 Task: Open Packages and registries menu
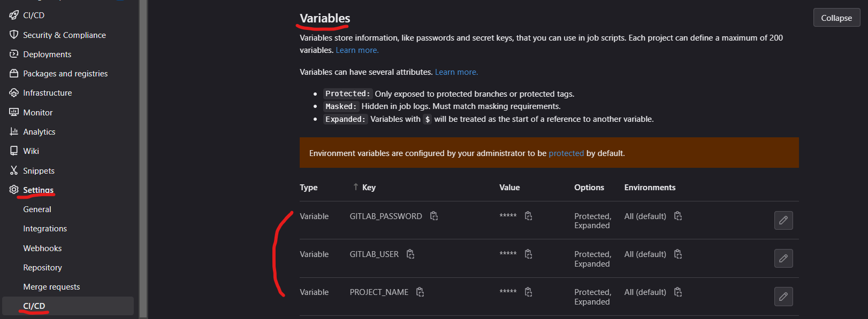click(x=65, y=74)
